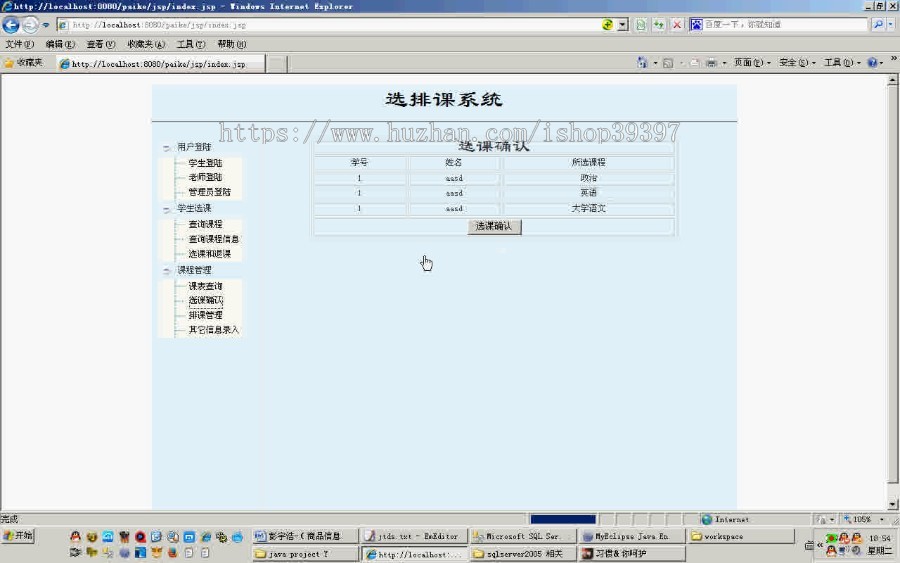Open the recent pages dropdown arrow beside the forward button
This screenshot has width=900, height=563.
[46, 25]
